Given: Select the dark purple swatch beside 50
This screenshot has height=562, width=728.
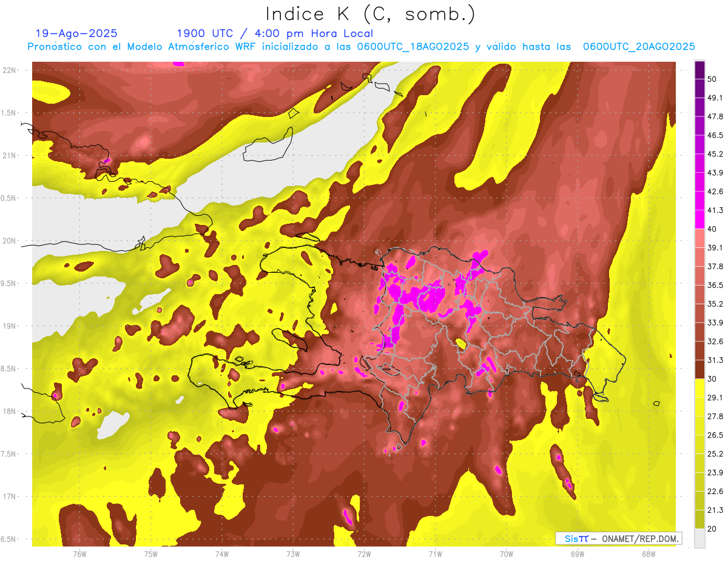Looking at the screenshot, I should point(699,70).
